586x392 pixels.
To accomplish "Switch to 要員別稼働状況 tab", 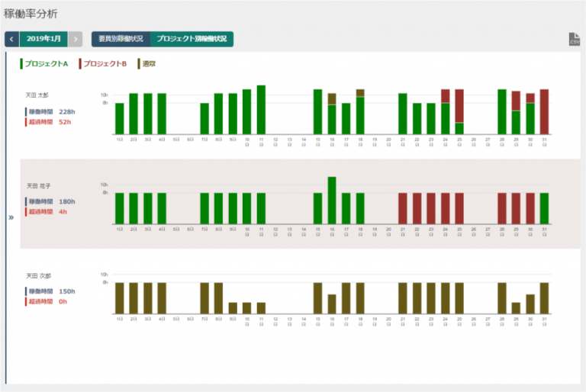I will tap(121, 39).
